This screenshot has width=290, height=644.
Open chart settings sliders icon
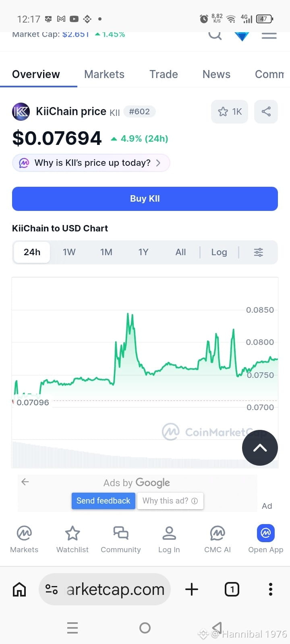(x=259, y=252)
